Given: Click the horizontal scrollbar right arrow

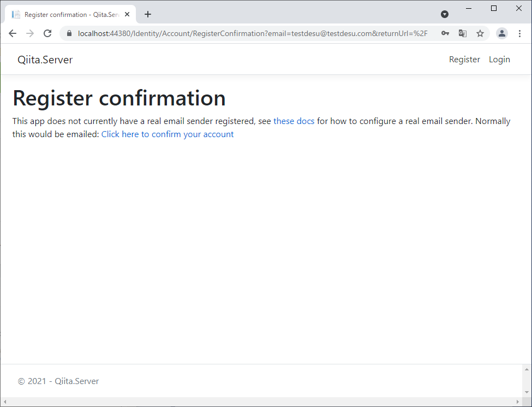Looking at the screenshot, I should click(518, 402).
